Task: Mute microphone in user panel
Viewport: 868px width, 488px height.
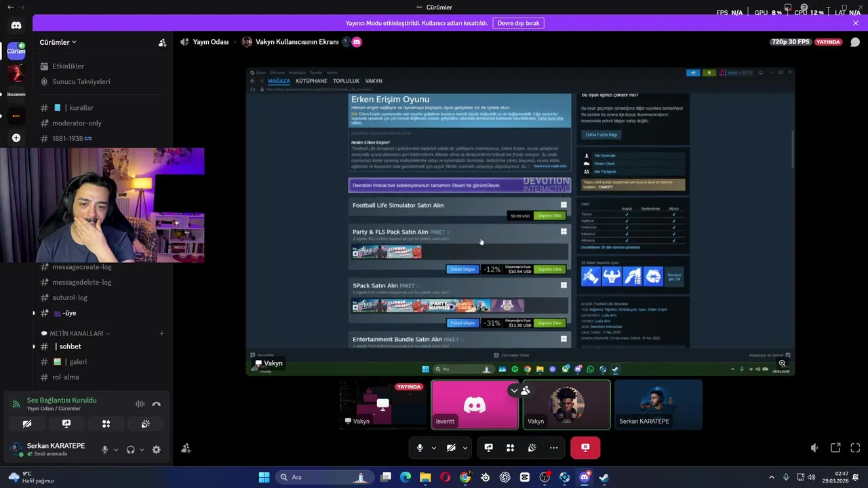Action: pyautogui.click(x=104, y=449)
